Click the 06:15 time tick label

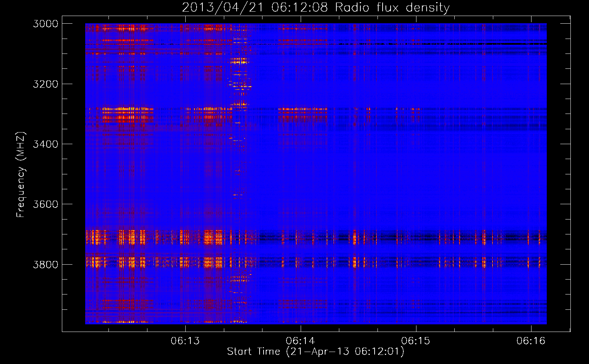416,341
